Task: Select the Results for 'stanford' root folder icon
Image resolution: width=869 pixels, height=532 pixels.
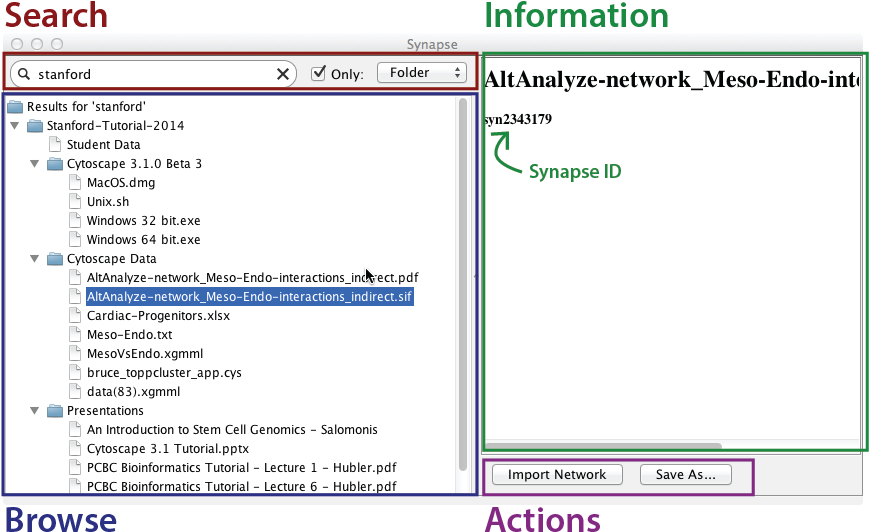Action: tap(15, 106)
